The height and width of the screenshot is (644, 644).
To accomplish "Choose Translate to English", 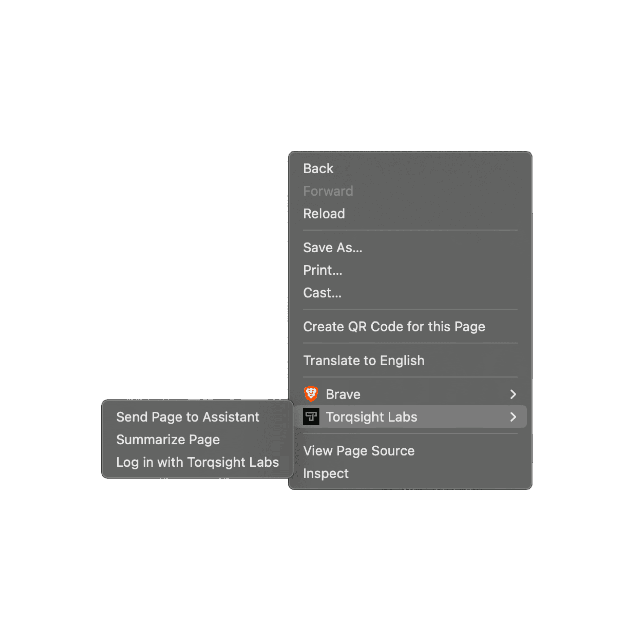I will click(x=410, y=360).
